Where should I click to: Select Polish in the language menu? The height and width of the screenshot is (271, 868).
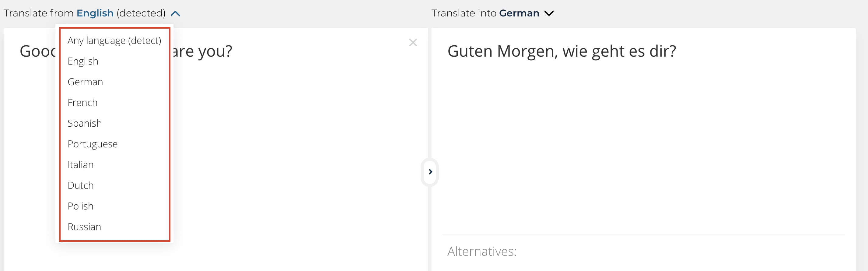pos(81,206)
